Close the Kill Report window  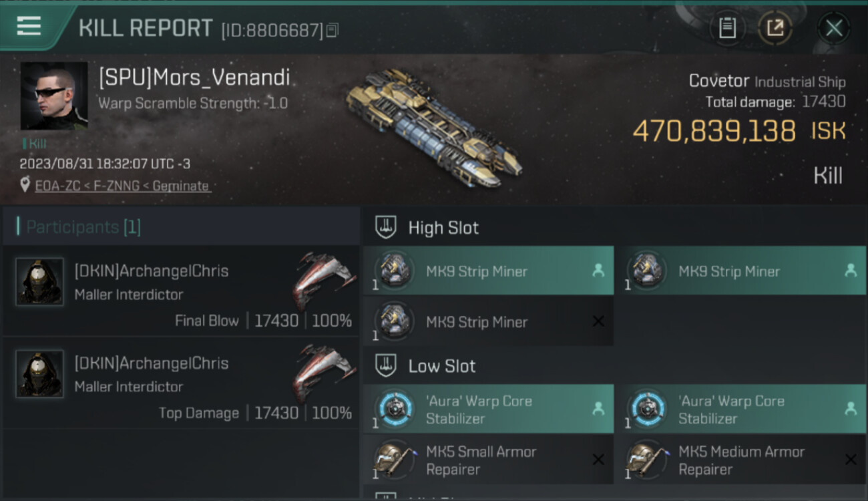coord(834,28)
